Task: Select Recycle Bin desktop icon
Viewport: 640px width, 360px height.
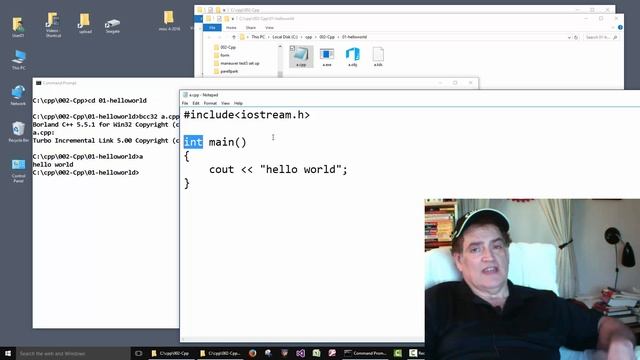Action: tap(18, 131)
